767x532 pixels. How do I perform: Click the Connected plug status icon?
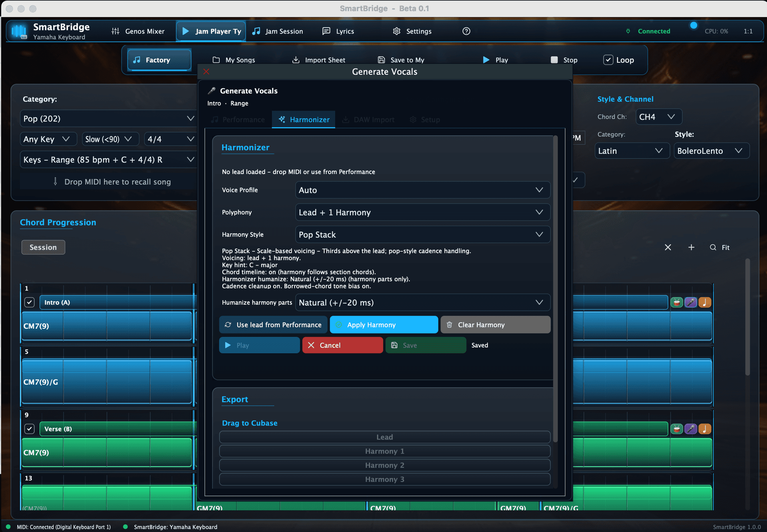point(628,31)
